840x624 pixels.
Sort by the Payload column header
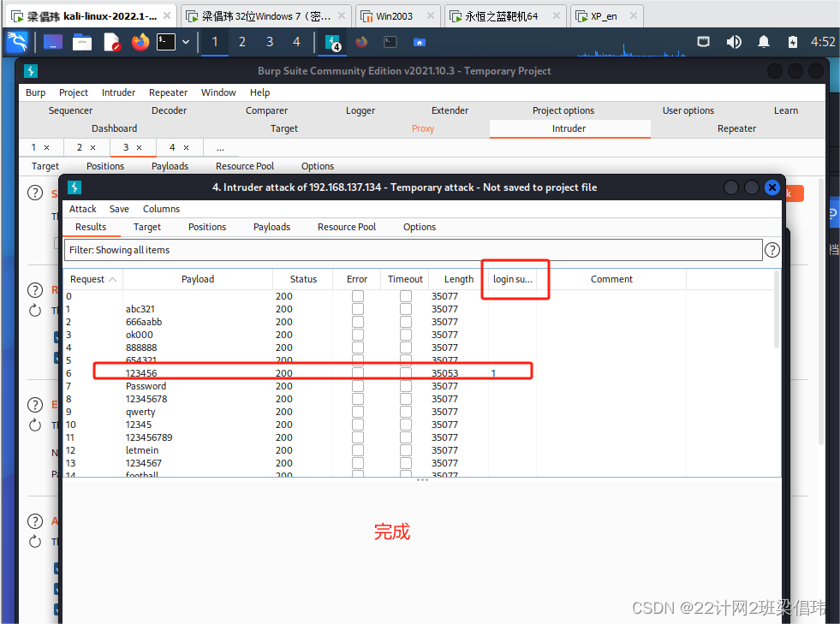(x=198, y=279)
